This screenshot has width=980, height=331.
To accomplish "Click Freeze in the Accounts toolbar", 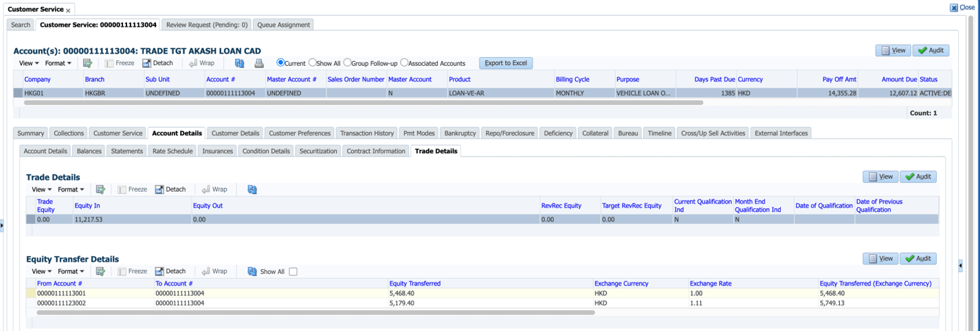I will [120, 63].
